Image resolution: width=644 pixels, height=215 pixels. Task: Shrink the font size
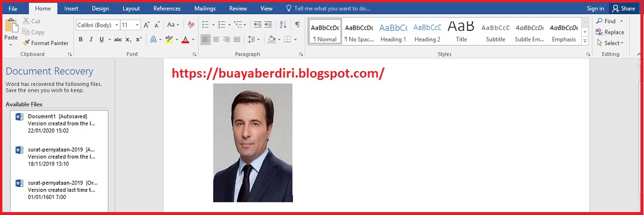tap(157, 25)
